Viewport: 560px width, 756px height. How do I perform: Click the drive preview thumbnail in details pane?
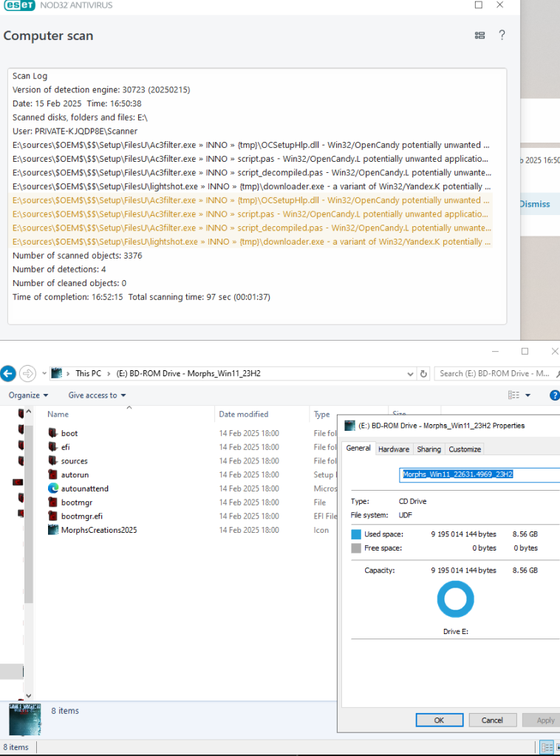coord(24,719)
